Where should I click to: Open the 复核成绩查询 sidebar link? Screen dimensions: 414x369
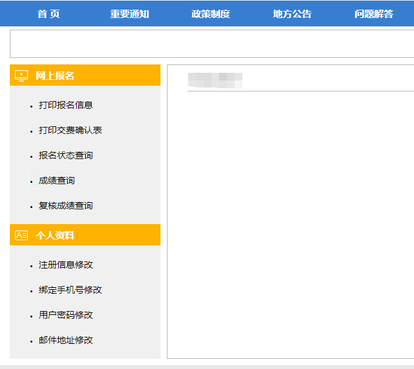tap(66, 206)
